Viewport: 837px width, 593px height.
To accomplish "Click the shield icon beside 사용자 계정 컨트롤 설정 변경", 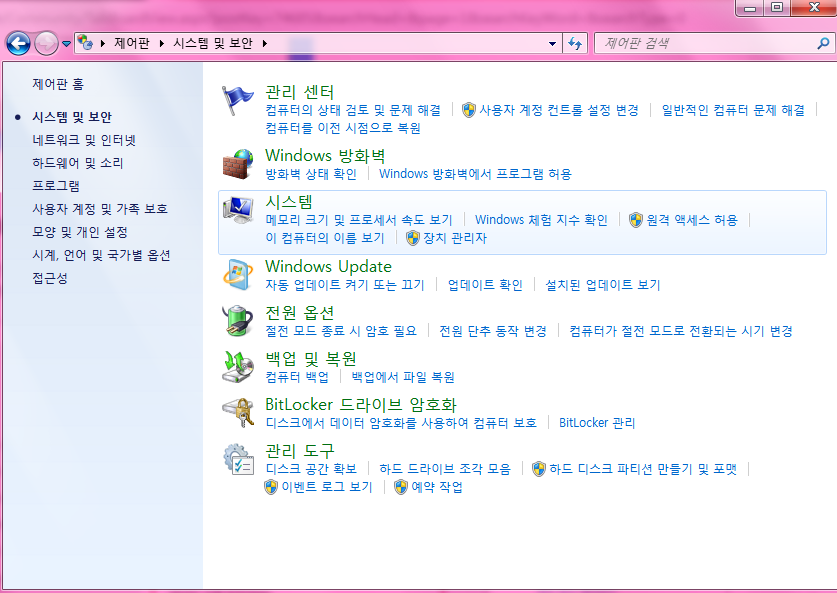I will coord(469,110).
